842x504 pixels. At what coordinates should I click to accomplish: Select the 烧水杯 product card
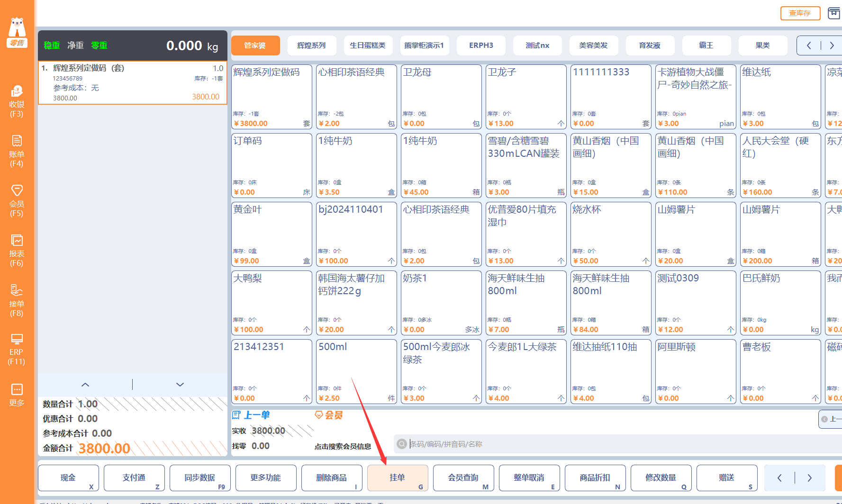(x=611, y=234)
